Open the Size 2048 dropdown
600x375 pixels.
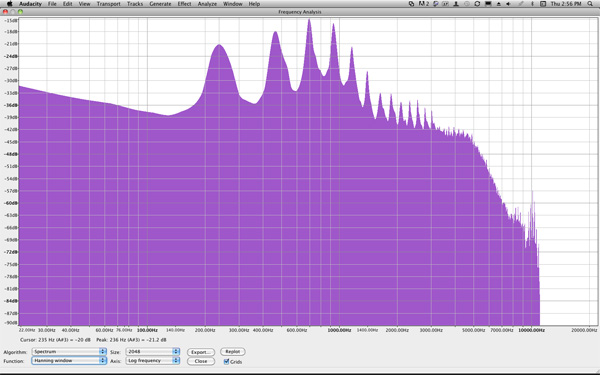(x=153, y=351)
